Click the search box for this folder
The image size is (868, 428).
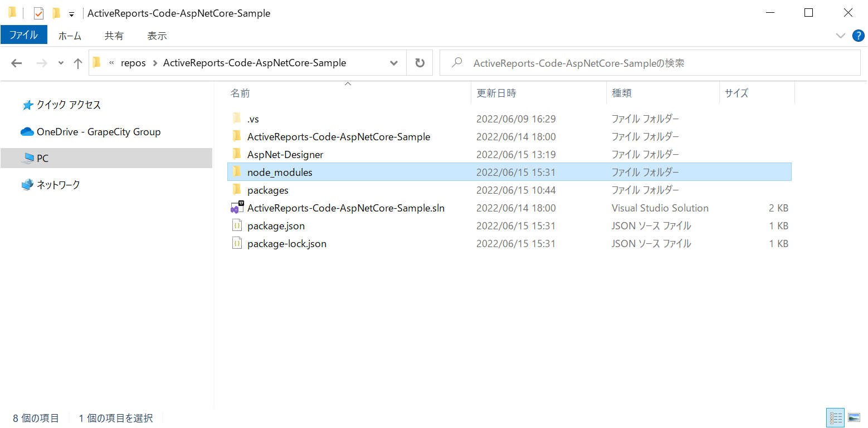pos(650,63)
